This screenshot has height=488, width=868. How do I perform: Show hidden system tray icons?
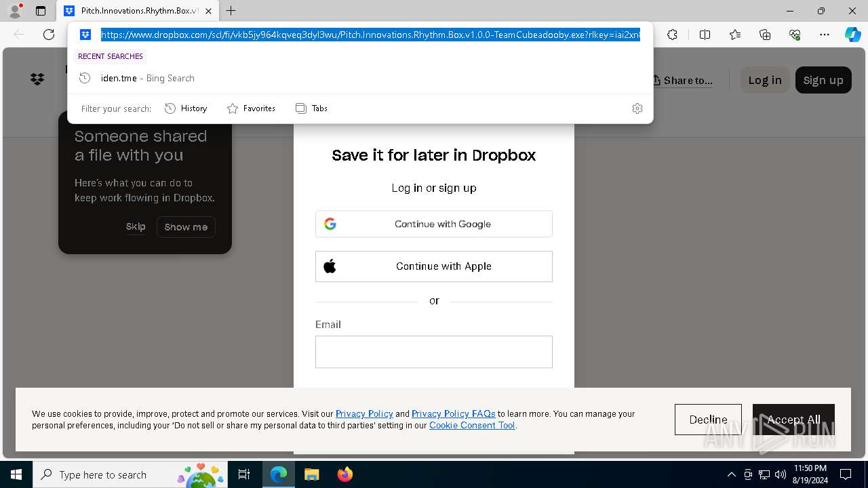(x=731, y=474)
